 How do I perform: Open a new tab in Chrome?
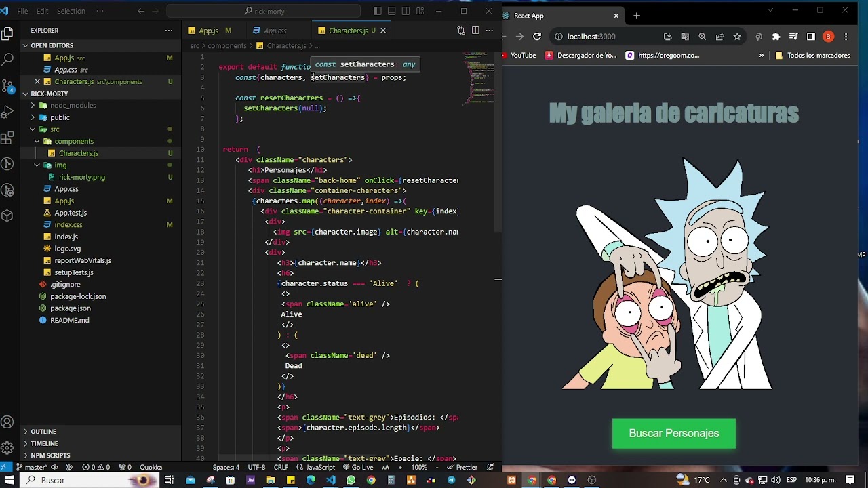(x=636, y=16)
